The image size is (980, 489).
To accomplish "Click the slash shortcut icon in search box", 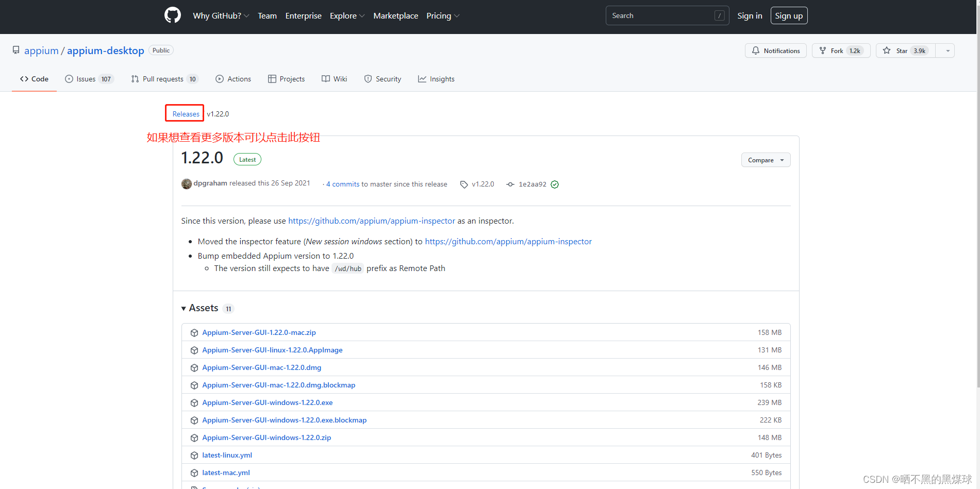I will [x=720, y=15].
